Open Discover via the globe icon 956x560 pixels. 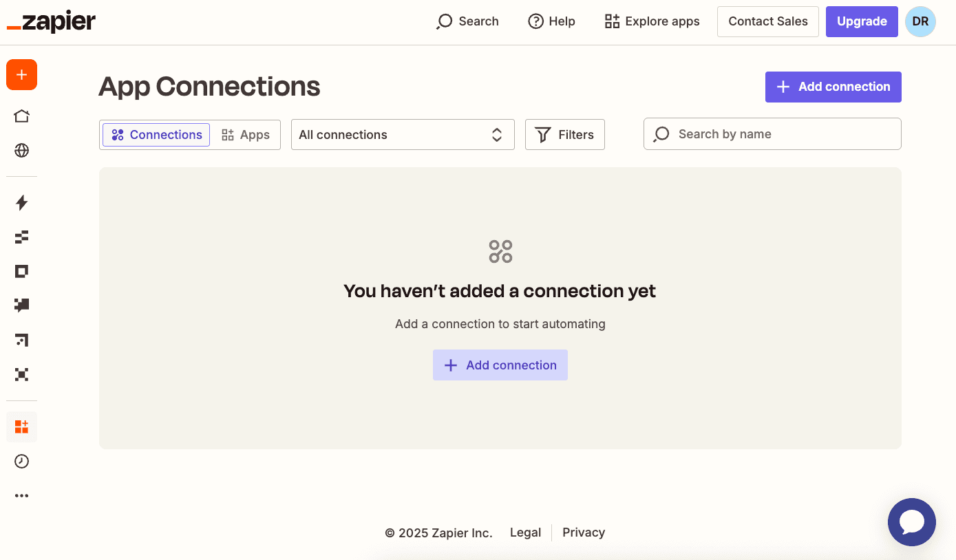pos(21,151)
